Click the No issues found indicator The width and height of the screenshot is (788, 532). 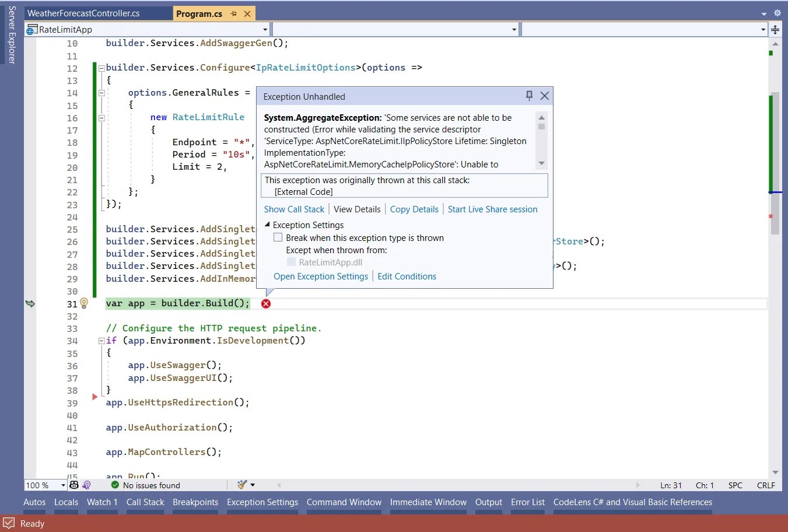point(146,485)
